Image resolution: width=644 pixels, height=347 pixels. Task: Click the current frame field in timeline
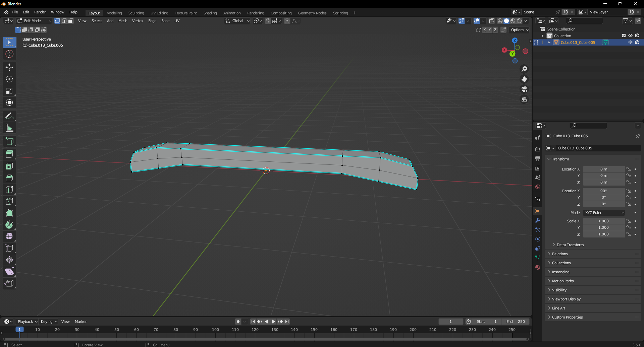[451, 321]
